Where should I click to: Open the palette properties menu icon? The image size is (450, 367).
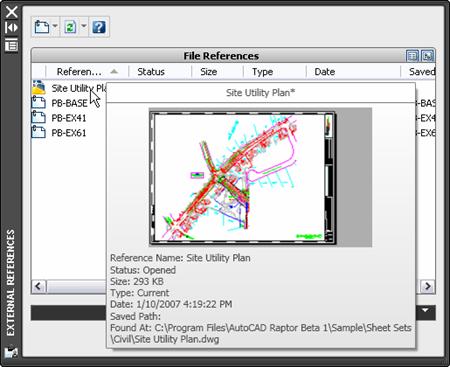click(11, 45)
